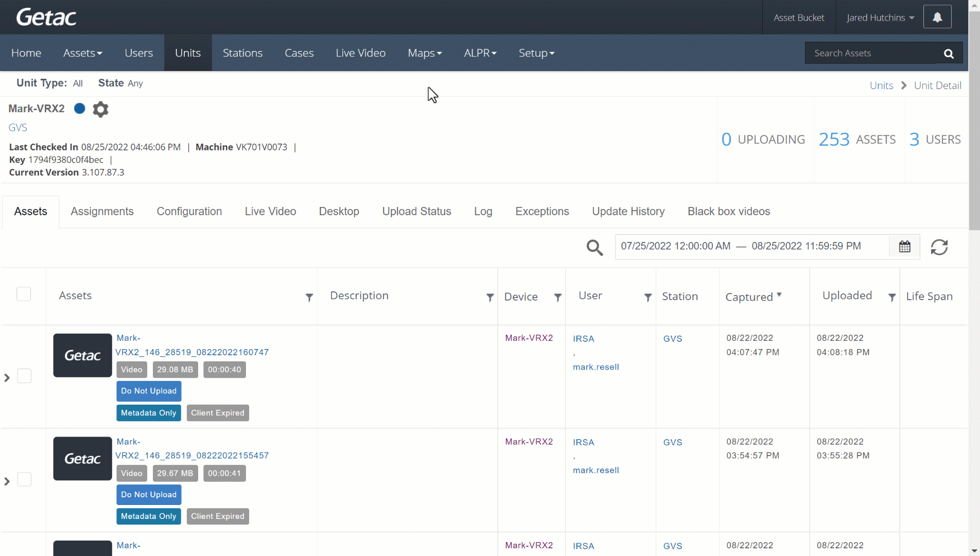Viewport: 980px width, 556px height.
Task: Click the asset list search magnifier icon
Action: point(594,248)
